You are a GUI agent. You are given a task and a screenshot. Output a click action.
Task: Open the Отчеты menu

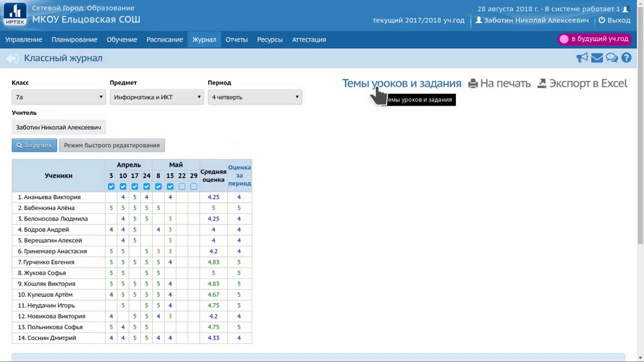click(x=236, y=40)
